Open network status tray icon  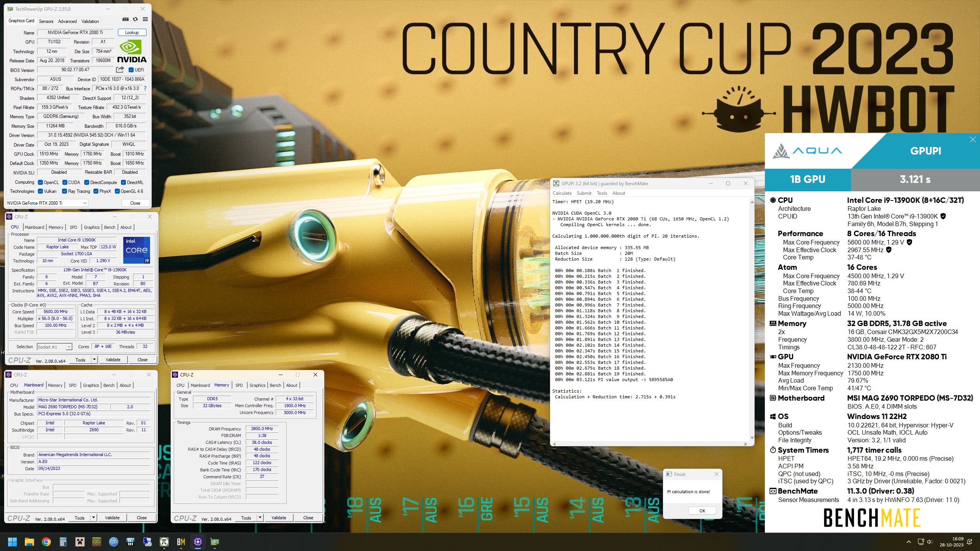click(x=921, y=542)
